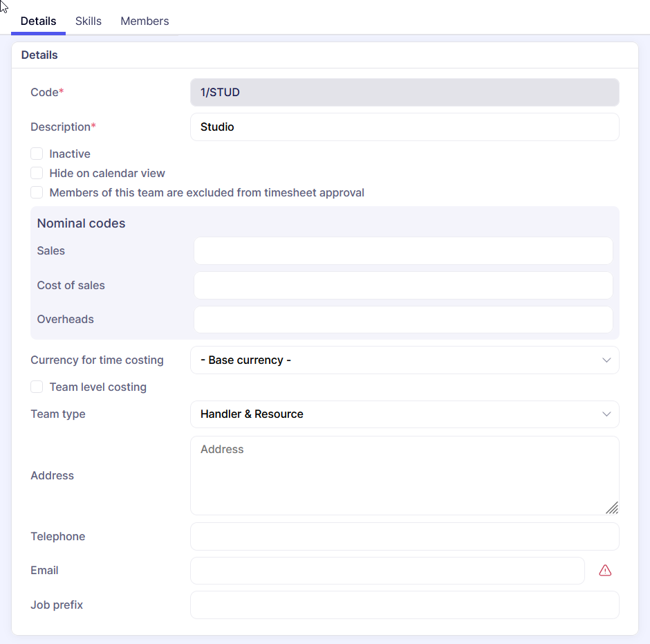Expand the Team type dropdown
Image resolution: width=650 pixels, height=644 pixels.
click(x=405, y=414)
